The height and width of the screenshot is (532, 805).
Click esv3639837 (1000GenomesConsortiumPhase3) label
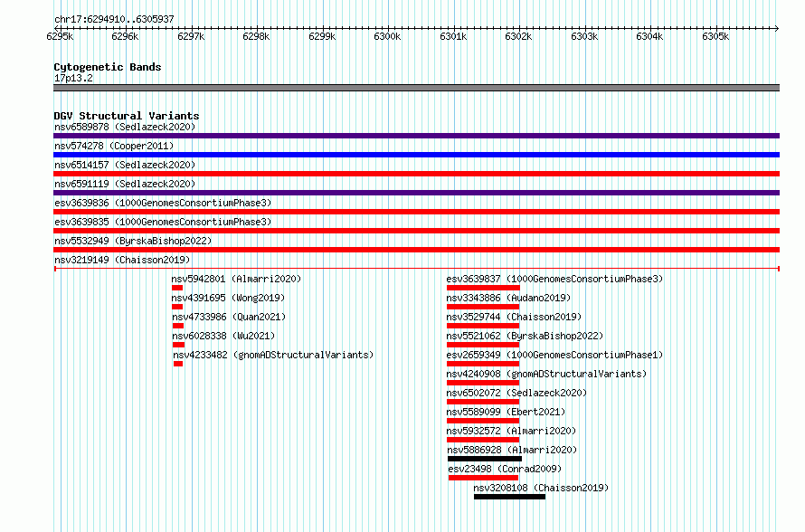click(554, 279)
